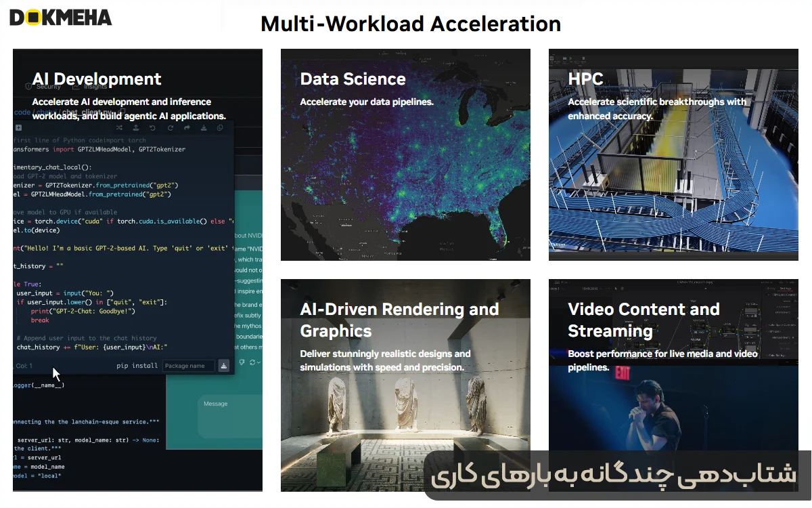Click the share arrow icon in code editor toolbar

tap(187, 127)
